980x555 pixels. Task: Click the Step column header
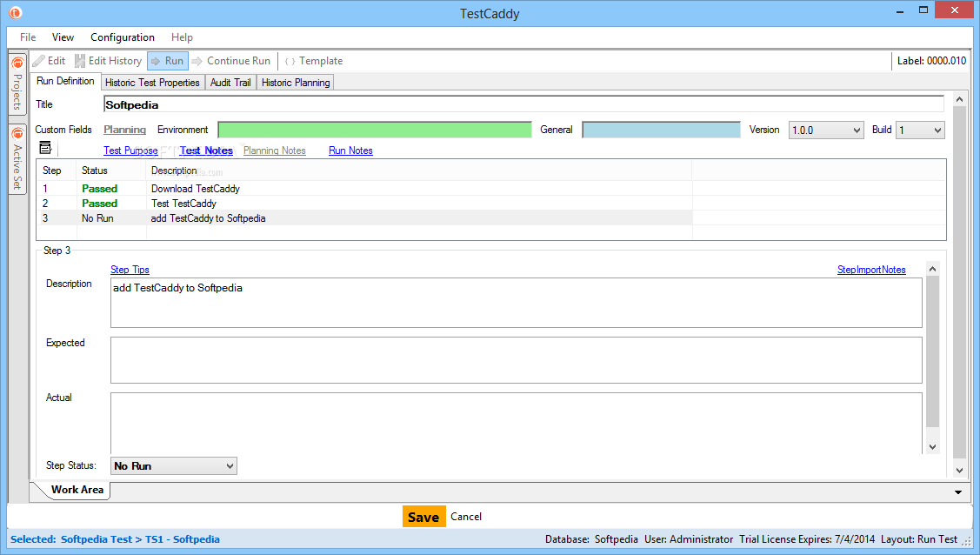tap(57, 171)
